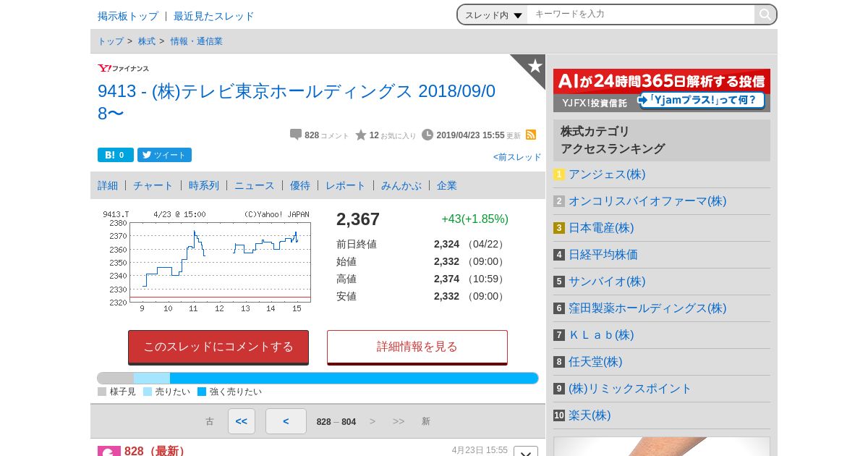Open 楽天(株) ranking link
Viewport: 868px width, 456px height.
590,415
